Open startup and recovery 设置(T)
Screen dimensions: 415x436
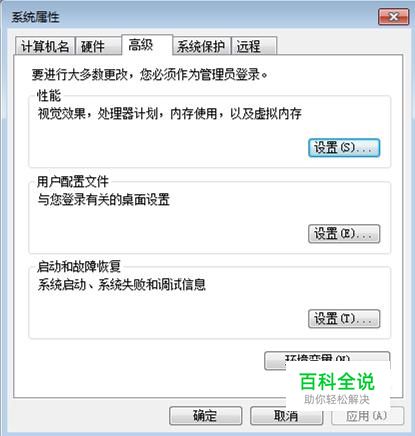tap(344, 319)
